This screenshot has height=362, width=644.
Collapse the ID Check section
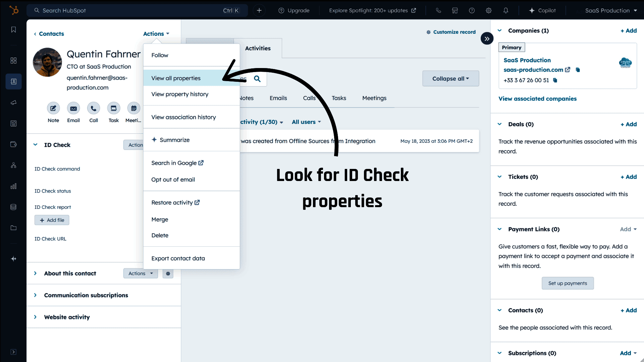tap(36, 145)
